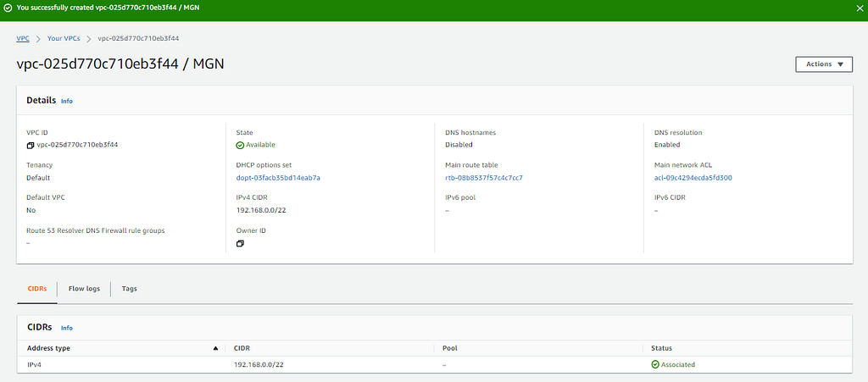Click the page title vpc-025d770c710eb3f44 / MGN
Image resolution: width=868 pixels, height=382 pixels.
[x=120, y=64]
